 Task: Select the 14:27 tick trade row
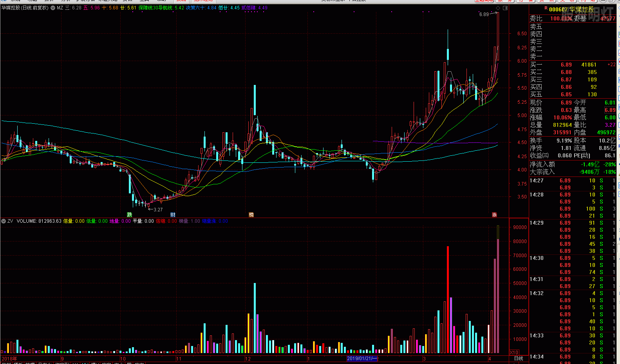[573, 180]
